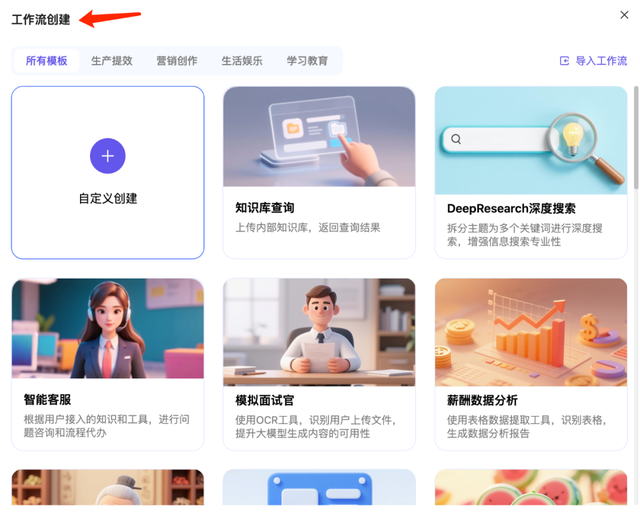Switch to the 生活娱乐 tab
This screenshot has height=516, width=640.
click(x=242, y=61)
